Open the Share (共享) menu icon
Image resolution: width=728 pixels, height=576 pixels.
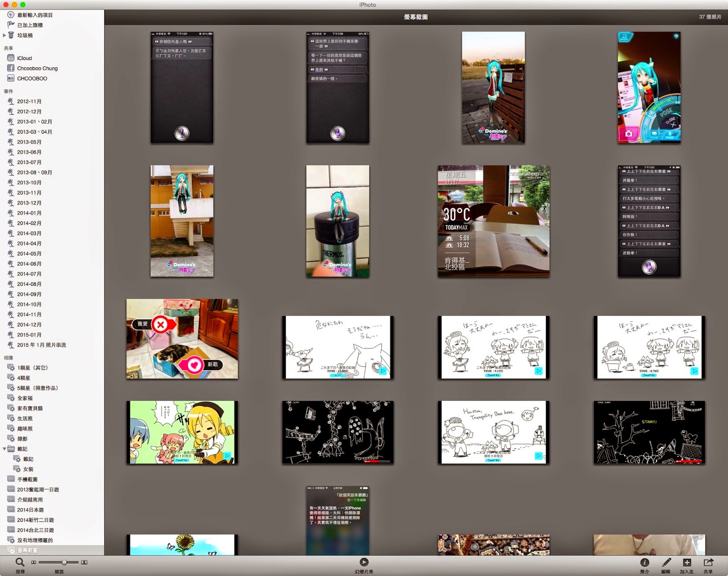point(708,562)
